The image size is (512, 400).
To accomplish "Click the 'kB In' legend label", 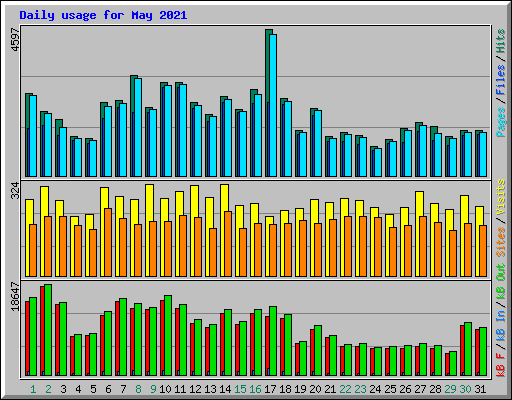I will coord(500,327).
